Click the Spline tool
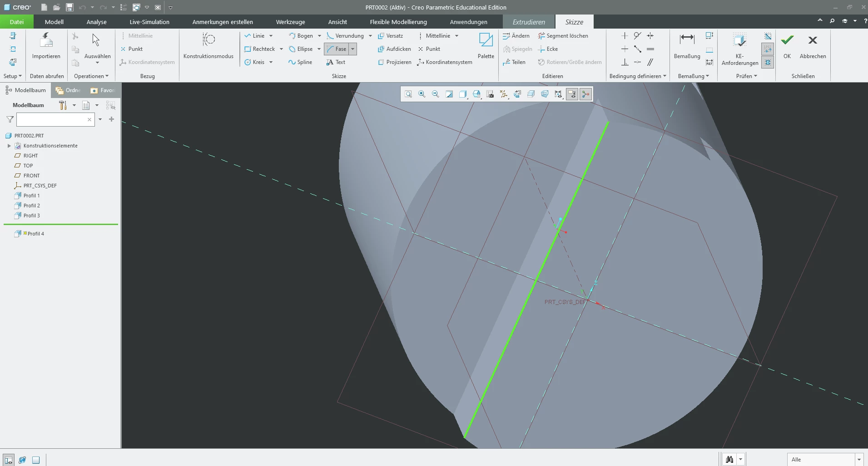This screenshot has height=466, width=868. (x=300, y=62)
